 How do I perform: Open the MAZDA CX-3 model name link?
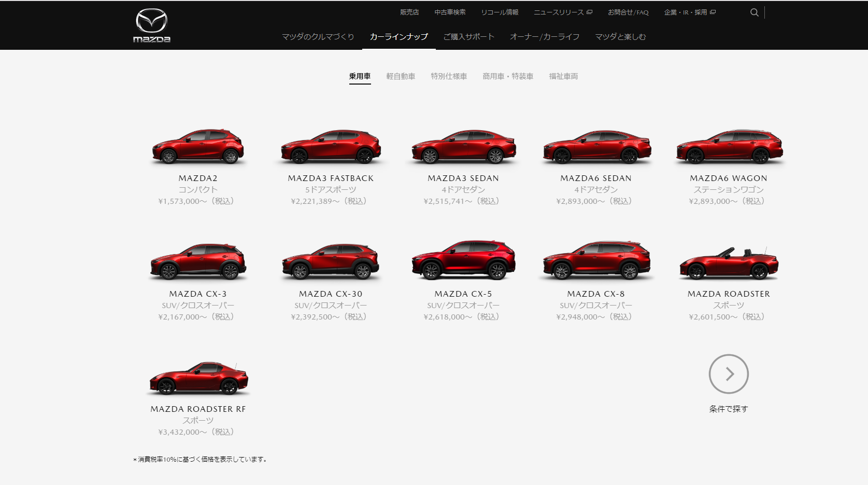pos(198,294)
